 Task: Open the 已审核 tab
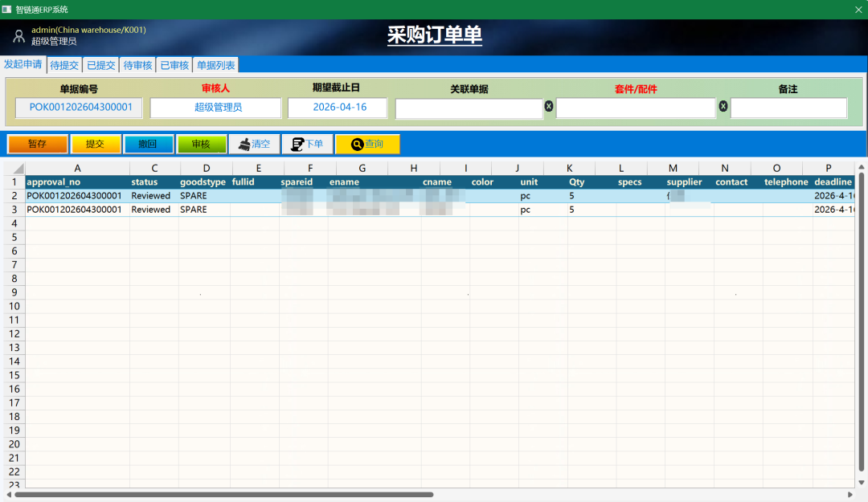[x=174, y=65]
